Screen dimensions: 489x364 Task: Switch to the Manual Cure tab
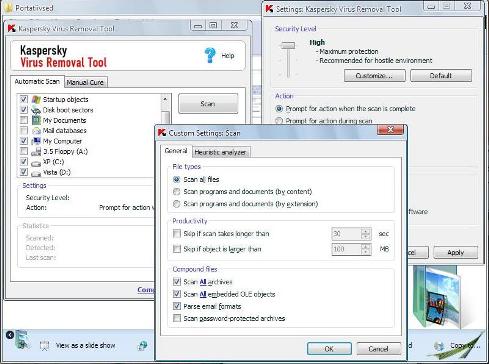tap(85, 82)
